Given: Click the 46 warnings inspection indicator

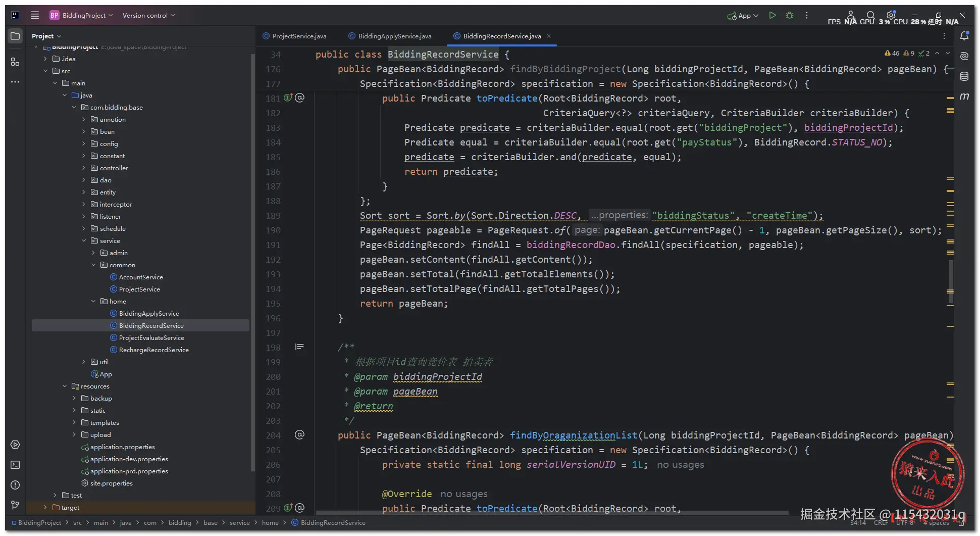Looking at the screenshot, I should (x=892, y=53).
